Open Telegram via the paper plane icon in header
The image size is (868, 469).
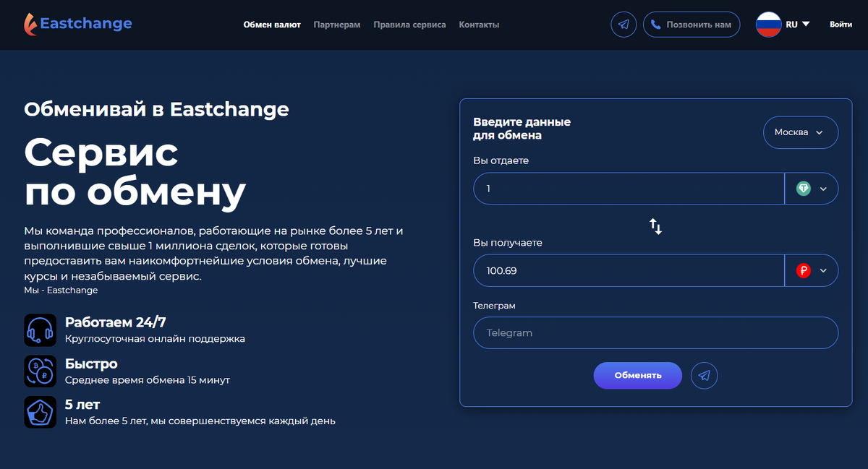(x=624, y=24)
